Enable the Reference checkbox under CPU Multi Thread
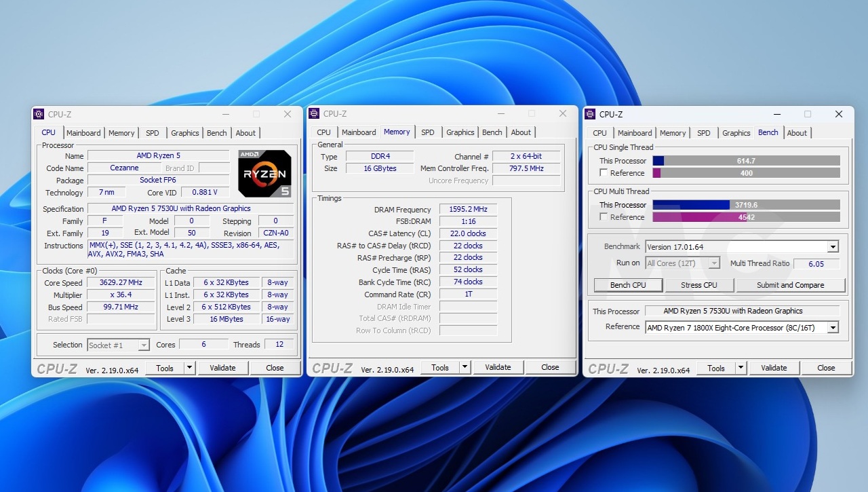The height and width of the screenshot is (492, 868). coord(602,216)
